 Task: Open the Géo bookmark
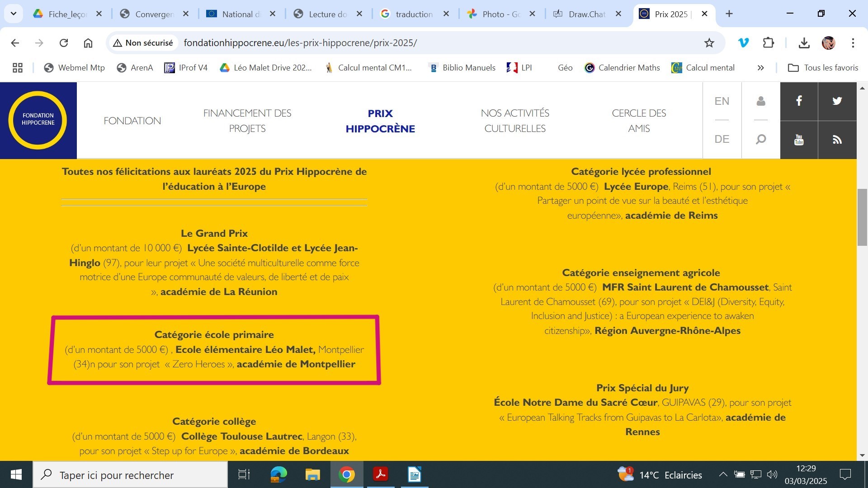point(565,68)
